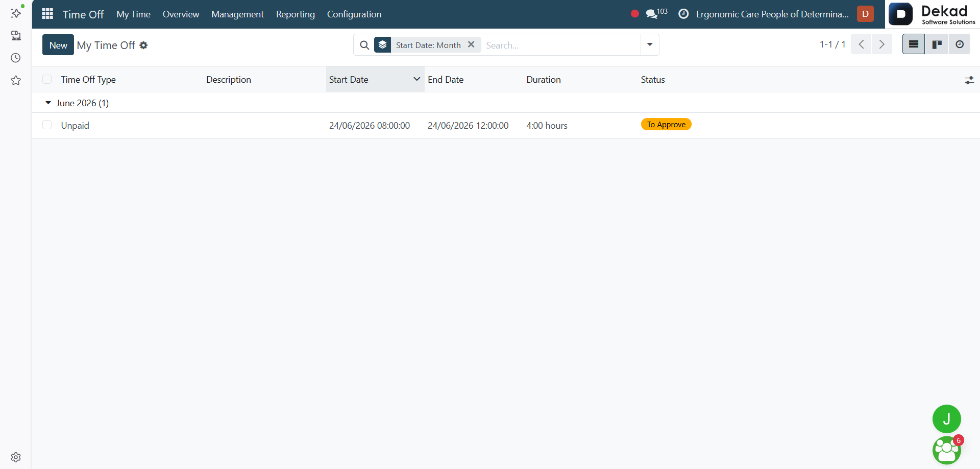Open the activities clock icon in top bar

[683, 14]
